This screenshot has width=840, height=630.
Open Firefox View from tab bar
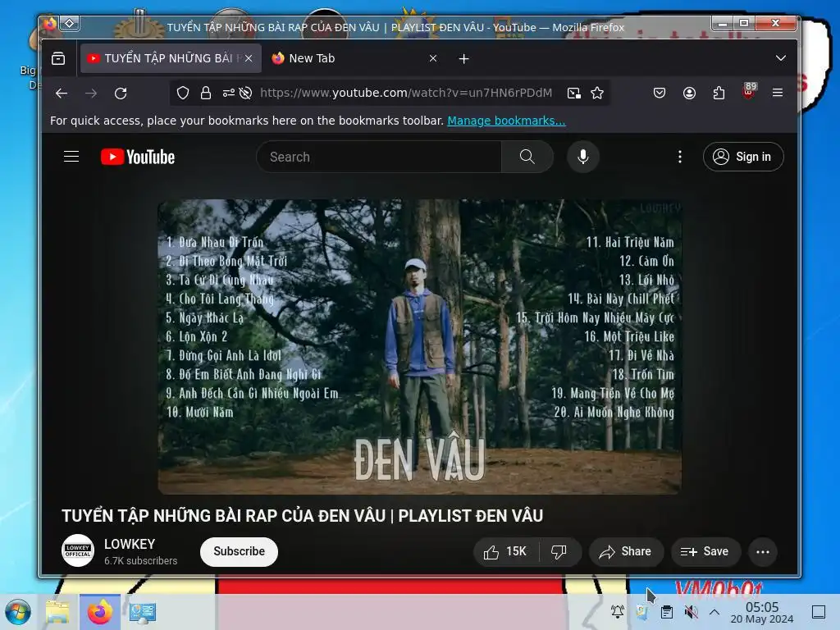point(58,58)
